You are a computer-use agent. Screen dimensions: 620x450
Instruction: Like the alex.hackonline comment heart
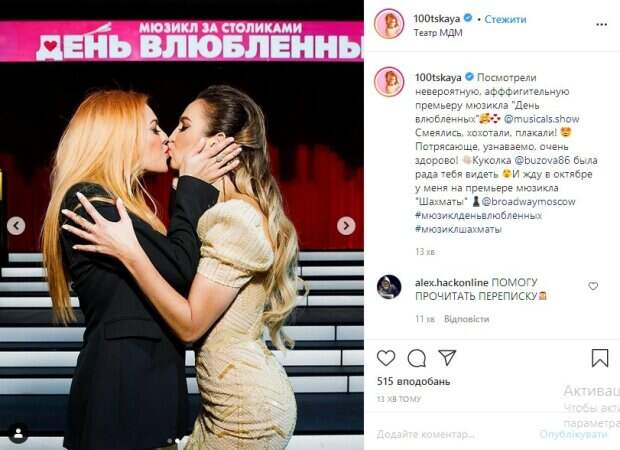click(593, 286)
